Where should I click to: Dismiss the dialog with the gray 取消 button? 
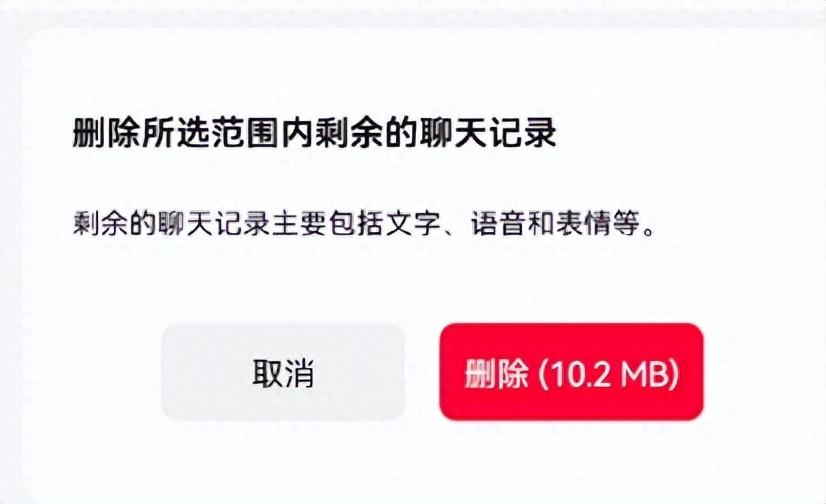283,372
